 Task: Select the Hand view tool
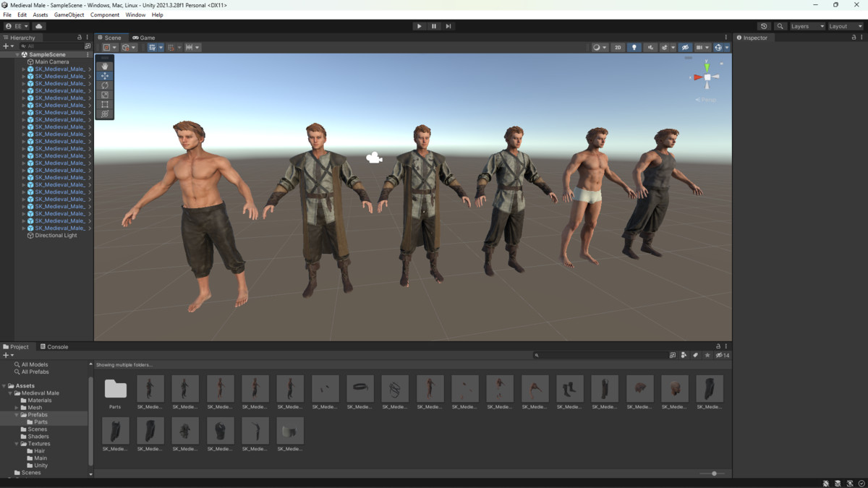[x=105, y=66]
